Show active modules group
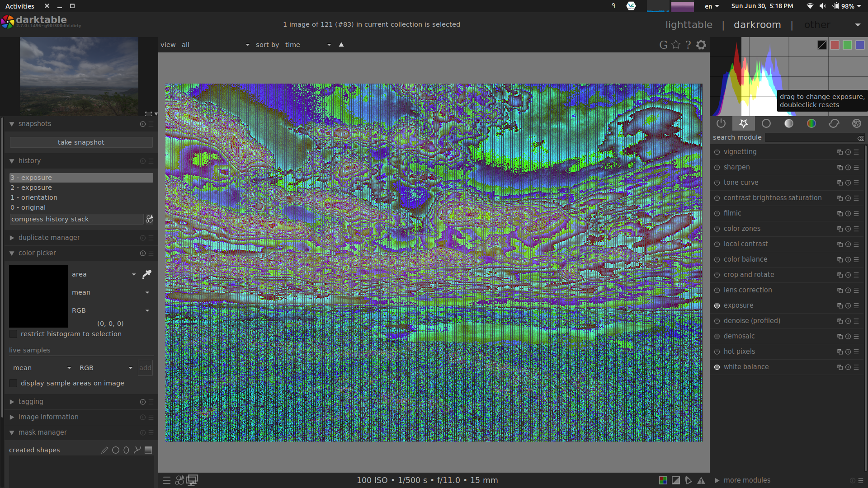 [x=721, y=123]
